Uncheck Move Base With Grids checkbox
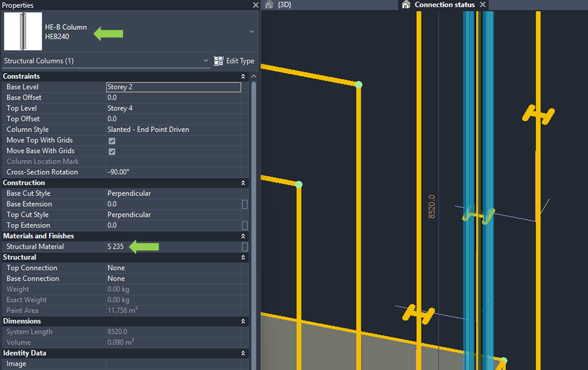The height and width of the screenshot is (370, 588). click(112, 151)
